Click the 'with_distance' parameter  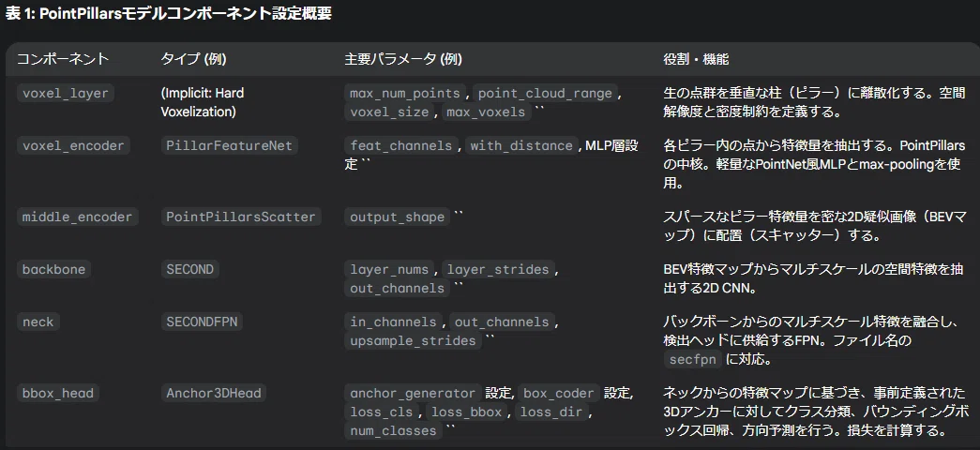[x=521, y=145]
